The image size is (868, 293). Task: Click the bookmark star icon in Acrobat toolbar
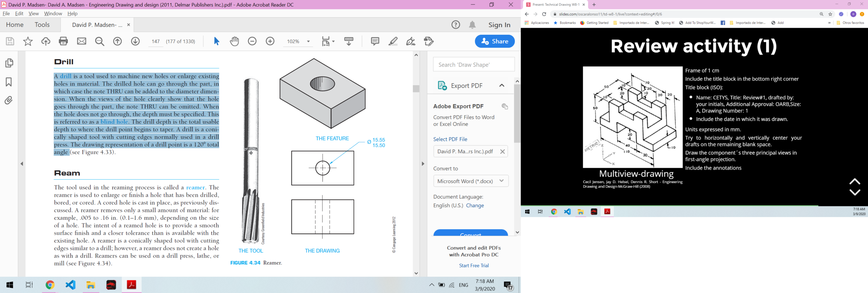click(28, 41)
